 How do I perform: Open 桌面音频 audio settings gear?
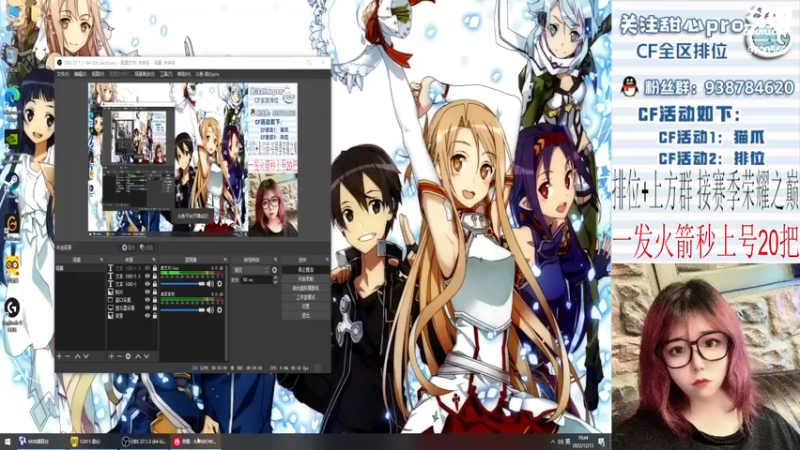coord(219,310)
